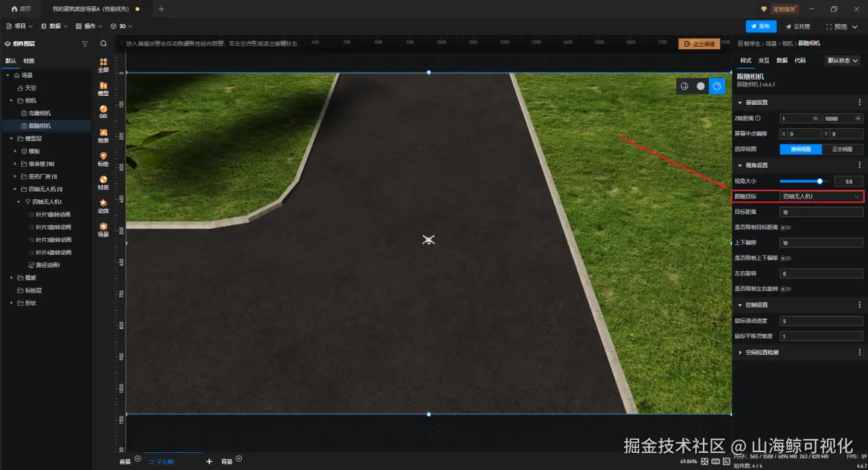Screen dimensions: 868x470
Task: Switch to the 交互 tab
Action: [764, 60]
